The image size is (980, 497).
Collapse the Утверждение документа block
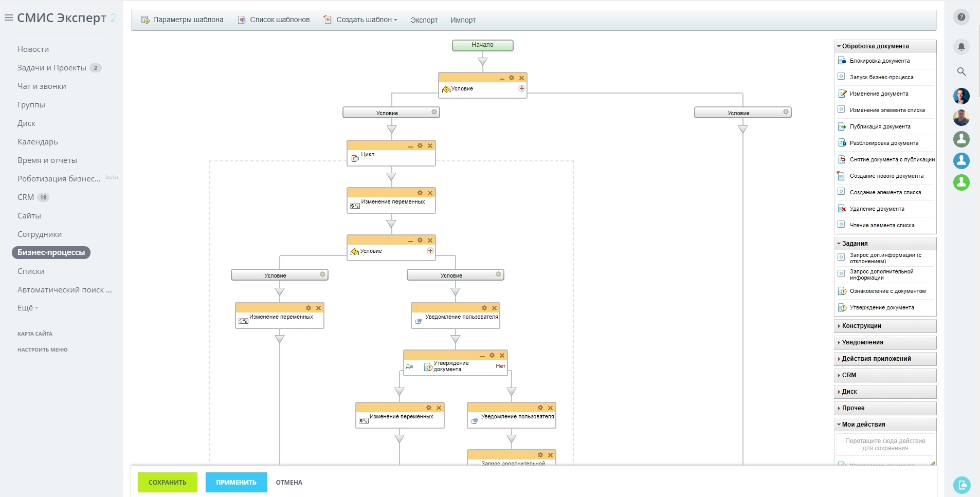[482, 356]
